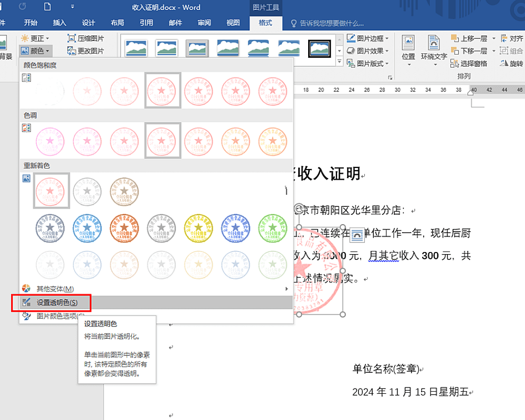Expand the 图片效果 (Picture Effects) dropdown
Viewport: 525px width, 420px height.
(x=368, y=51)
